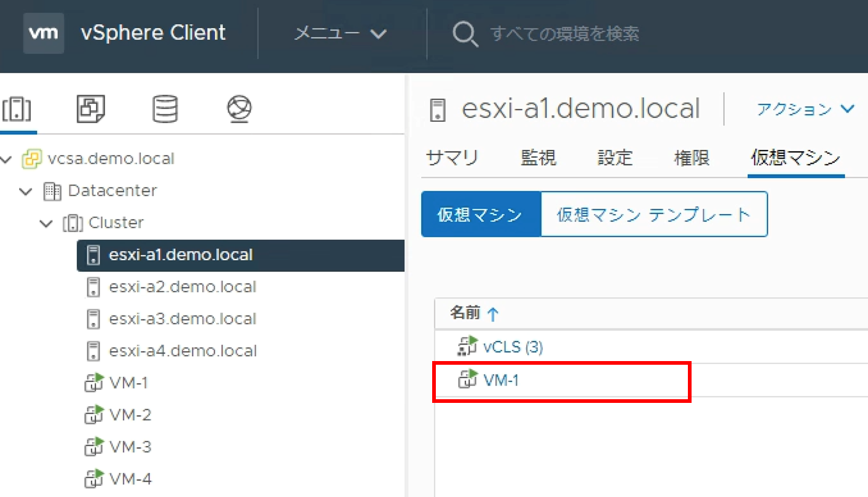Image resolution: width=868 pixels, height=497 pixels.
Task: Open the 設定 tab
Action: (x=615, y=158)
